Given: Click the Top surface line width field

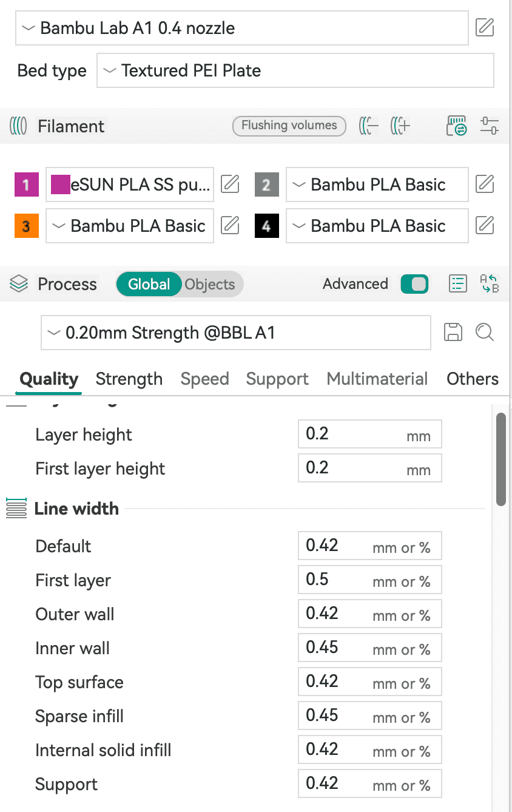Looking at the screenshot, I should coord(370,682).
